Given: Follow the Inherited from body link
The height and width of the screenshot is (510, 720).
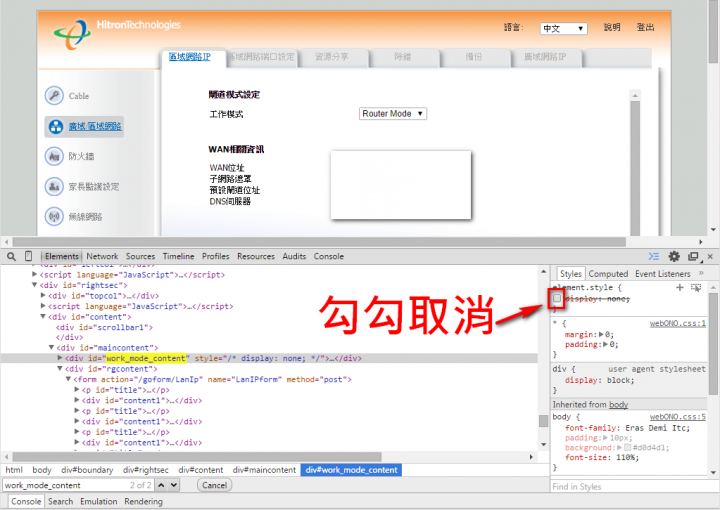Looking at the screenshot, I should (619, 404).
